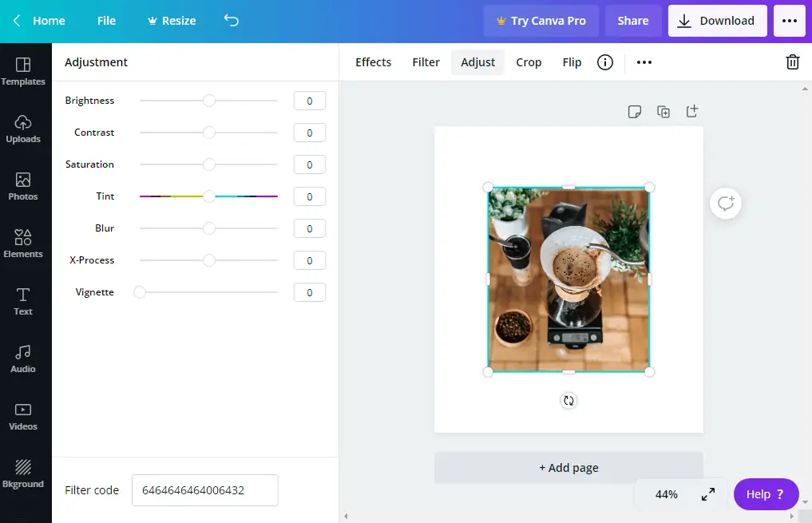Image resolution: width=812 pixels, height=523 pixels.
Task: Open the image info icon
Action: [x=605, y=62]
